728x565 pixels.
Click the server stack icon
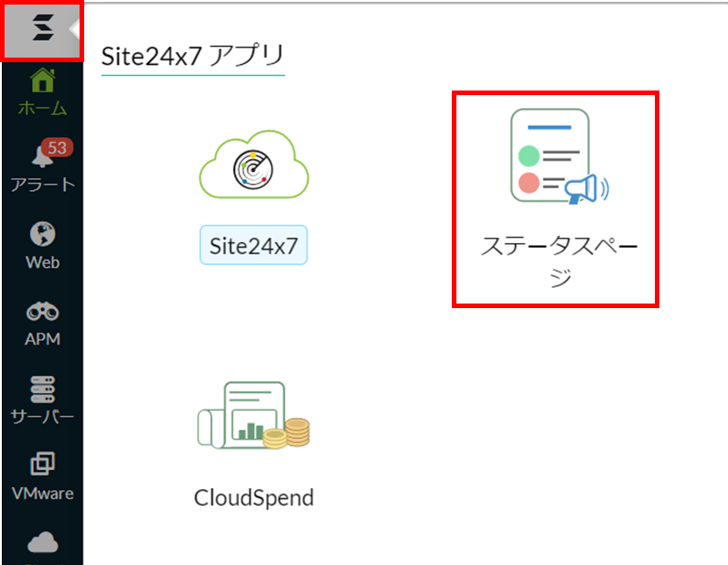pos(42,389)
